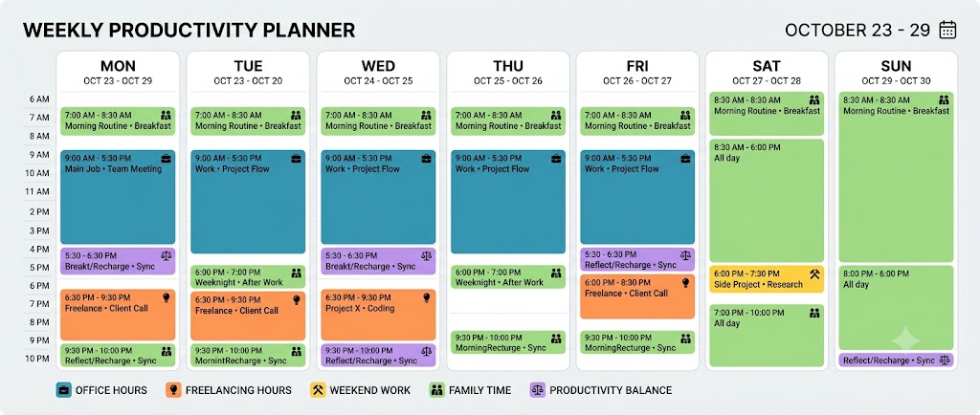Click the Productivity Balance legend entry

[x=600, y=390]
